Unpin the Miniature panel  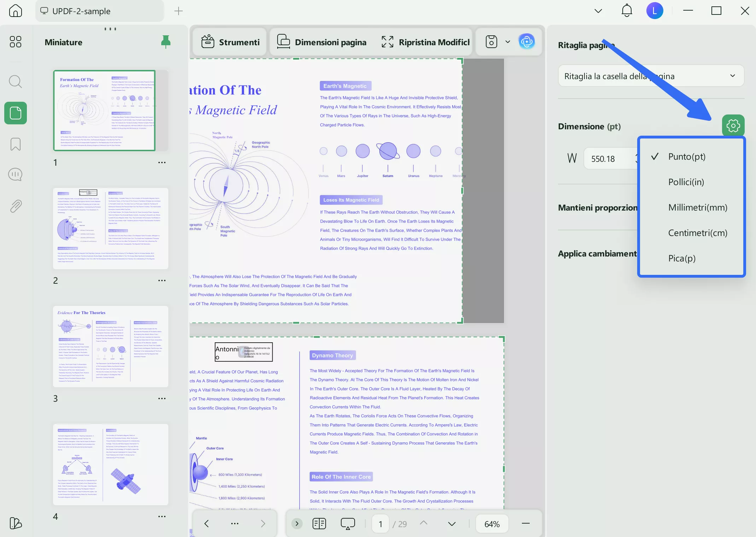165,42
